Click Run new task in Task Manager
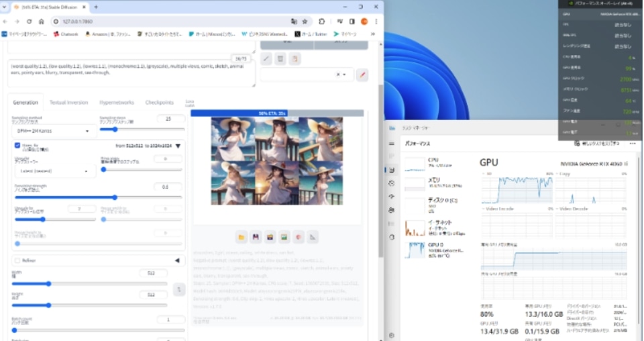The image size is (644, 341). click(597, 144)
